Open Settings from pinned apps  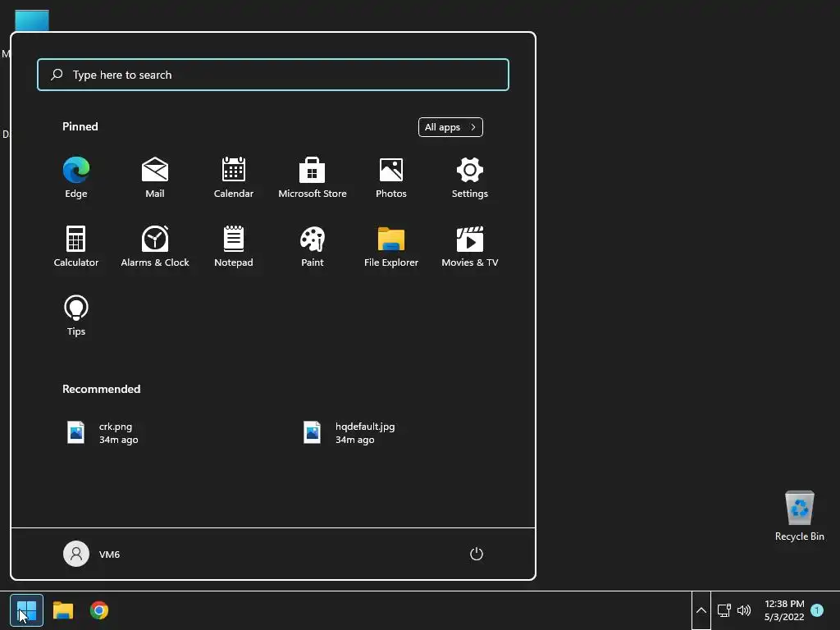(x=470, y=178)
